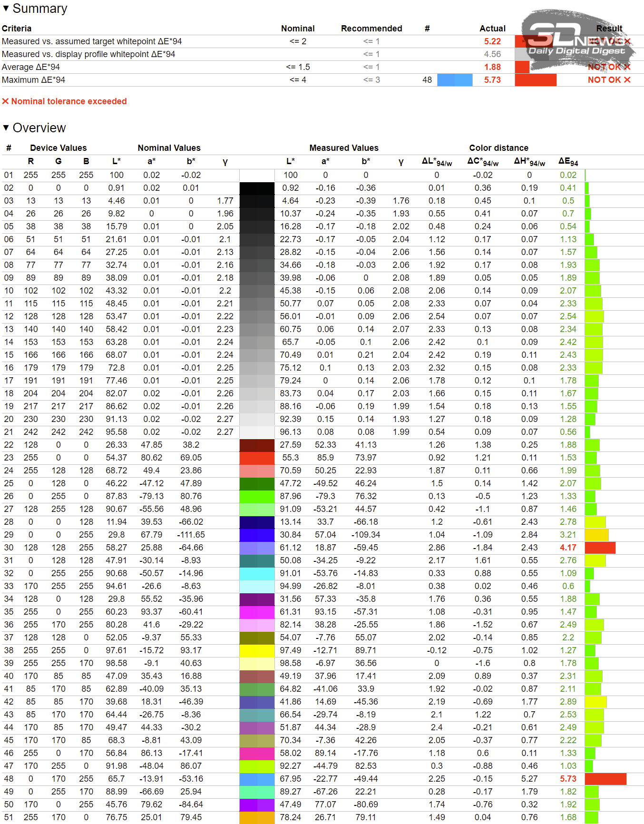
Task: Click the orange-yellow ΔE bar for row 29
Action: coord(596,535)
